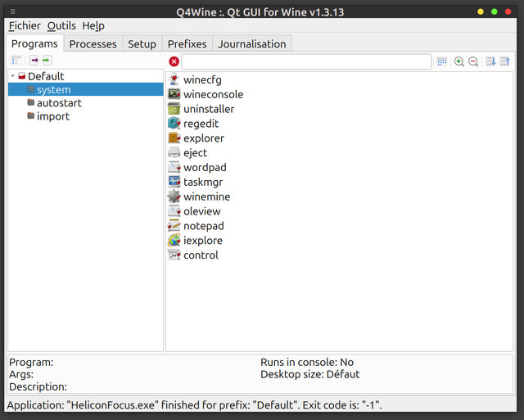Switch to the Programs tab
Image resolution: width=524 pixels, height=420 pixels.
(34, 43)
